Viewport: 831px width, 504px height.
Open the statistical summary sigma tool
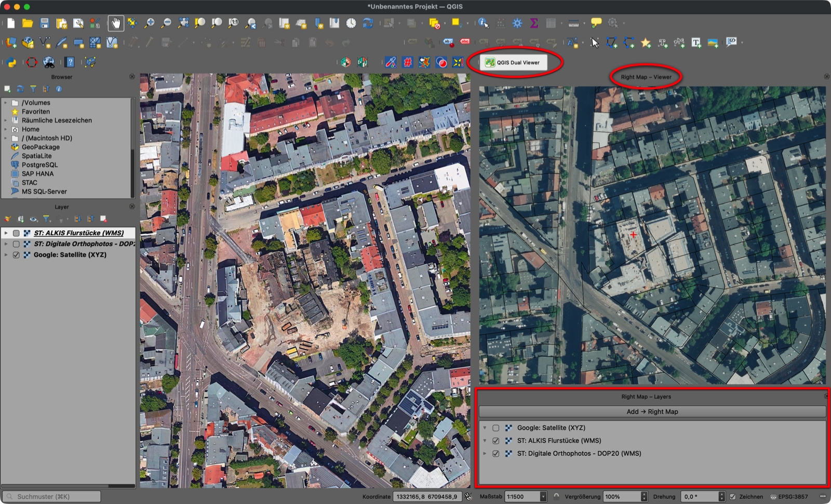pyautogui.click(x=534, y=23)
